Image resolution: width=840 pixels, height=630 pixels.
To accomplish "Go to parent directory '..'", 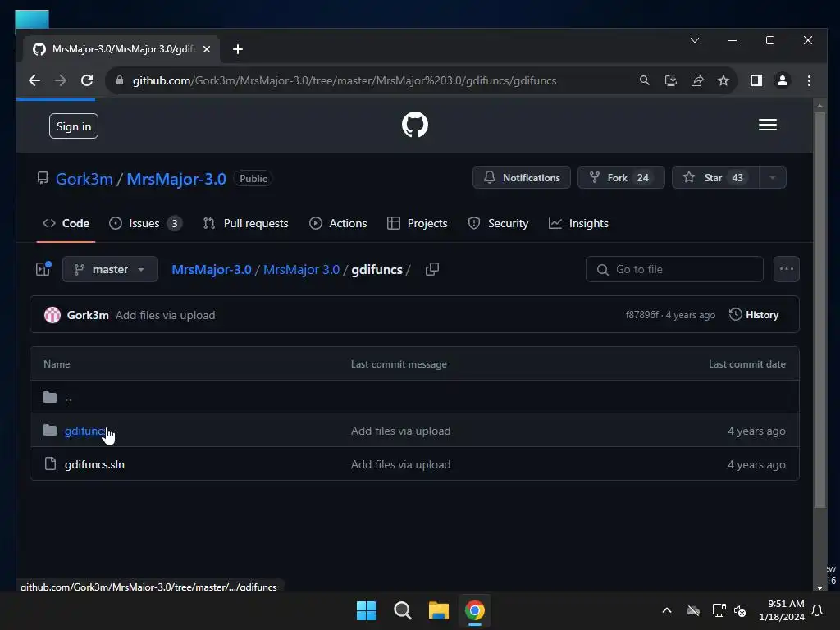I will 68,398.
